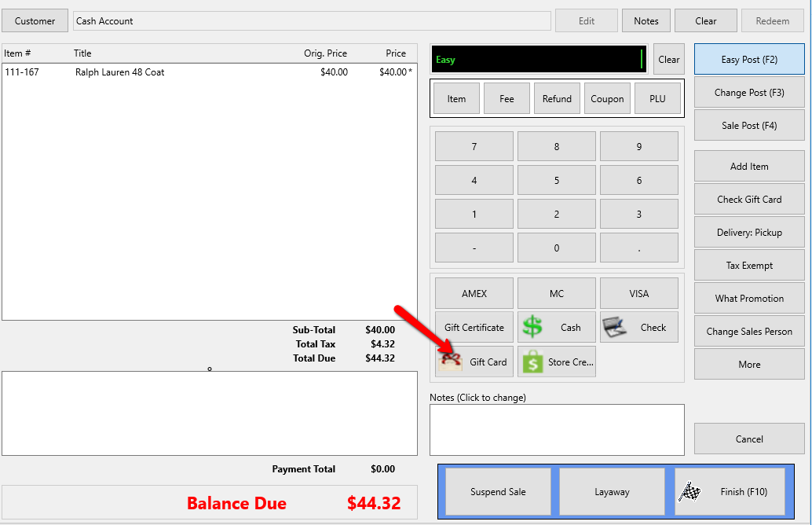
Task: Select the Coupon entry mode button
Action: pyautogui.click(x=607, y=98)
